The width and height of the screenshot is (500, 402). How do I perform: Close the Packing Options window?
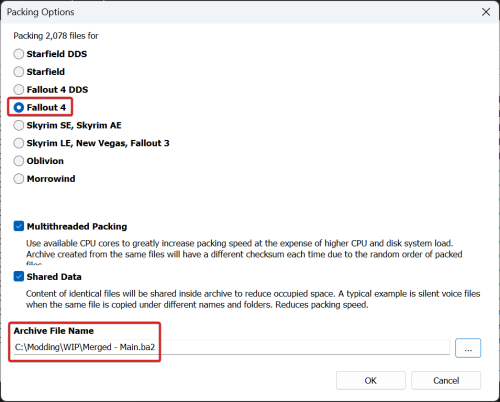(486, 12)
